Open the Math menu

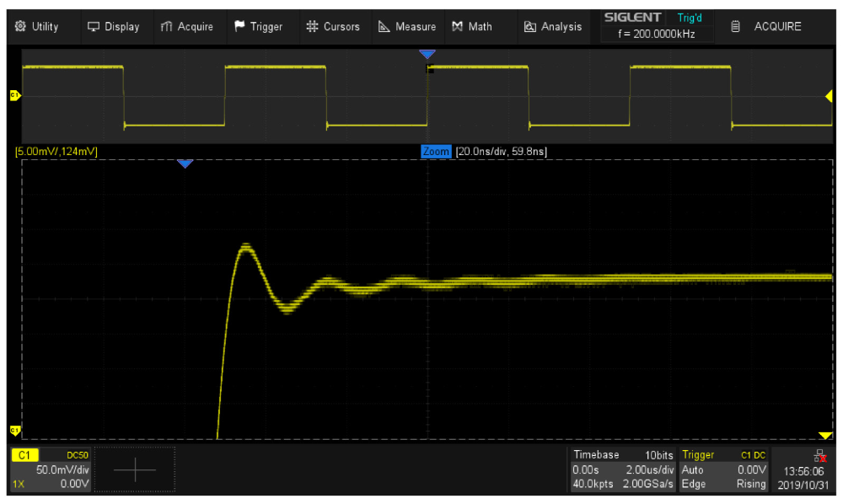(x=472, y=26)
